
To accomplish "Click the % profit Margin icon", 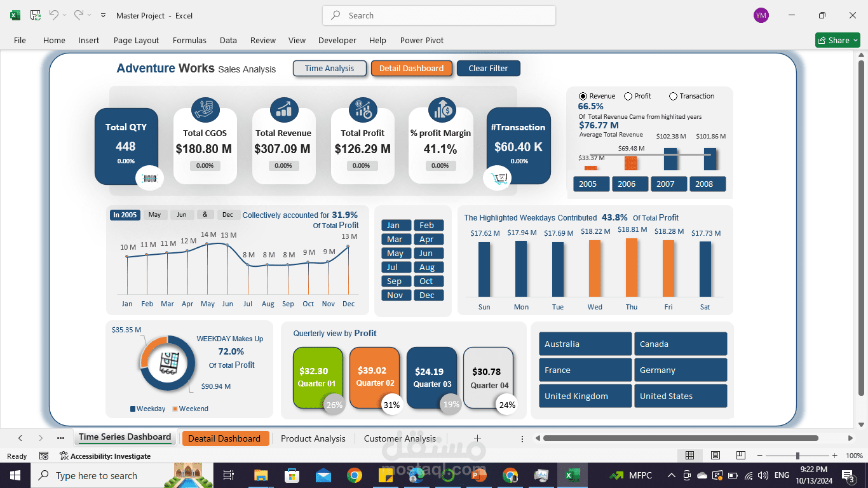I will click(442, 109).
